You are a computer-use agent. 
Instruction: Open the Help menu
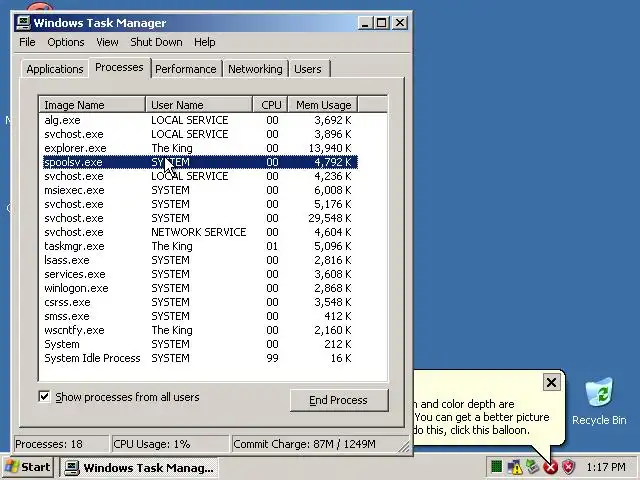[204, 42]
